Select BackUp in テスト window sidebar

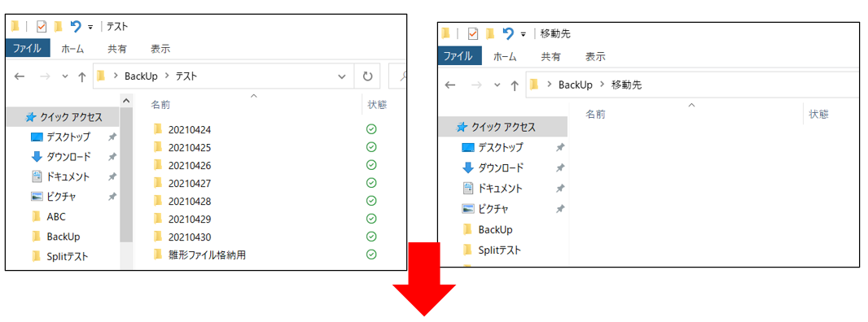click(64, 237)
